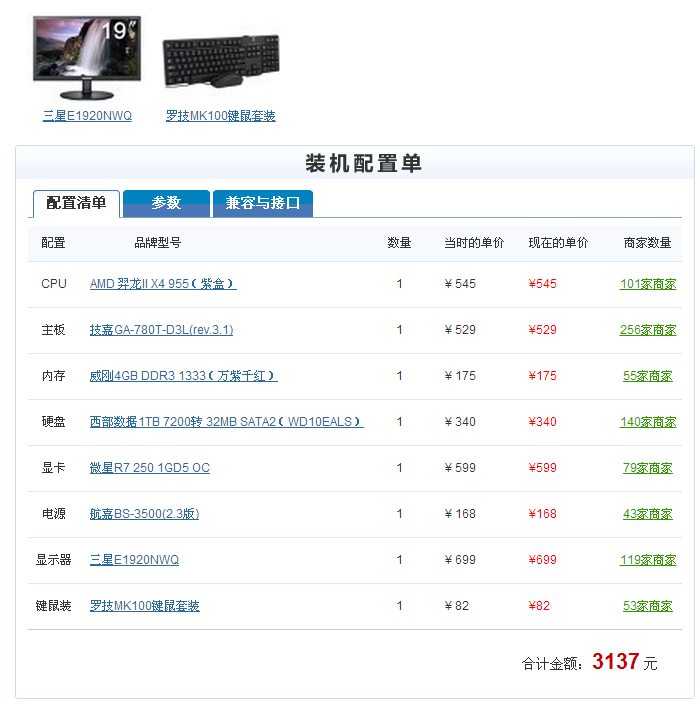Screen dimensions: 698x704
Task: Click the 显卡 row label
Action: pos(53,468)
